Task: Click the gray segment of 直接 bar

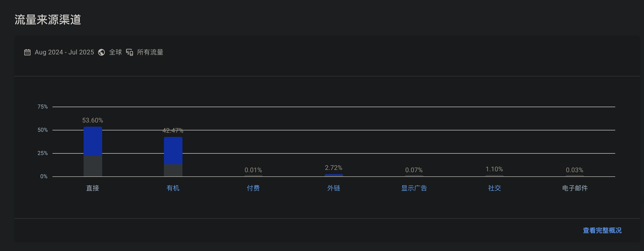Action: click(93, 166)
